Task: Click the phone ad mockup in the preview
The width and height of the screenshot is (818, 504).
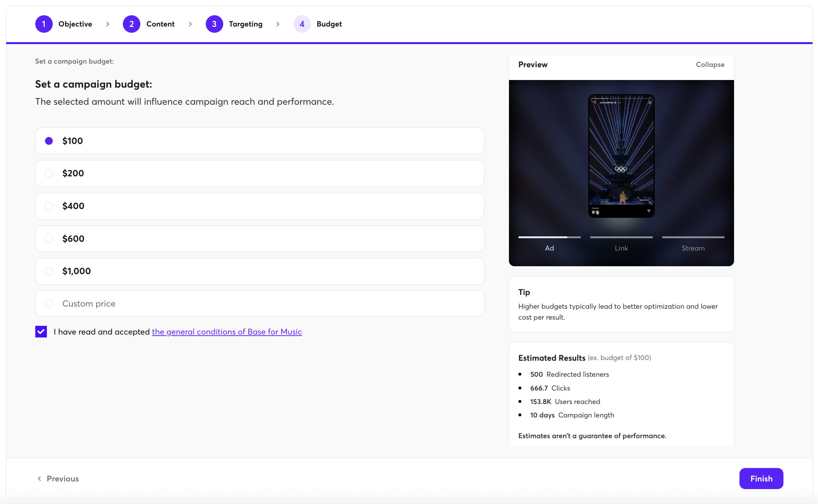Action: (621, 156)
